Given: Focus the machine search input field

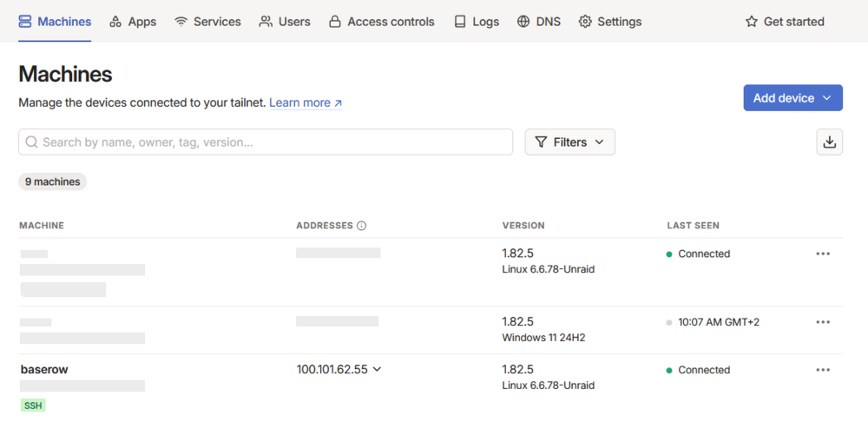Looking at the screenshot, I should coord(266,142).
